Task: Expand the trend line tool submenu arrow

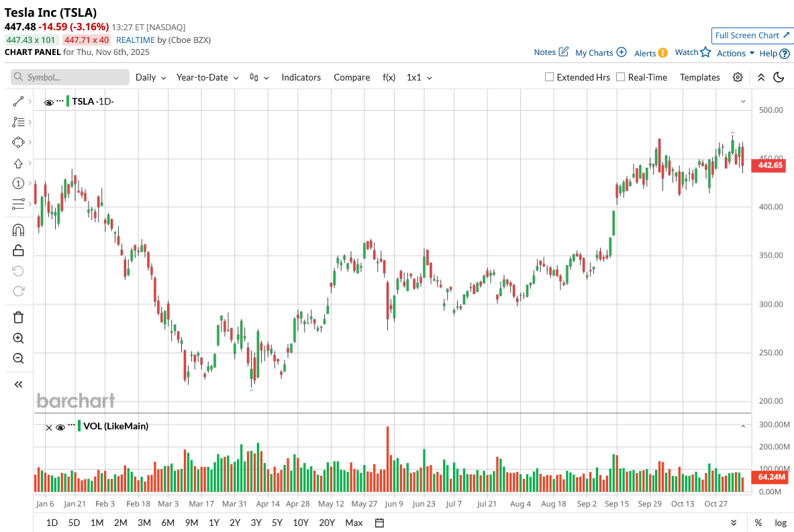Action: 30,101
